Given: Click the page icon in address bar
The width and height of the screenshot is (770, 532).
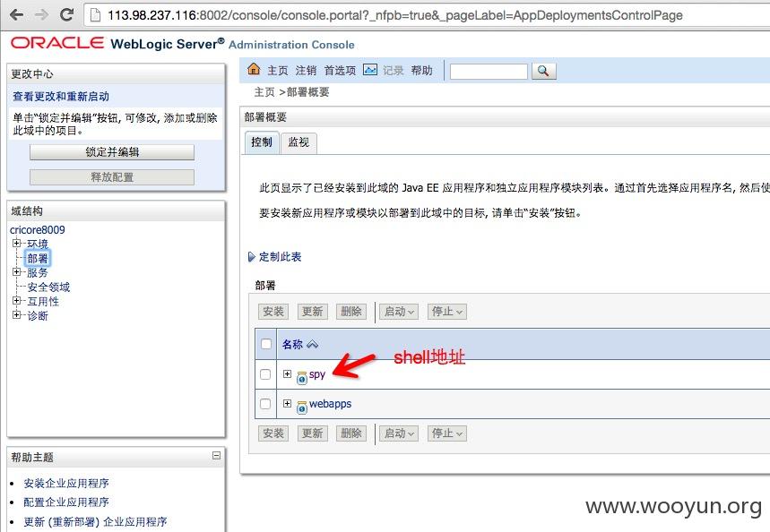Looking at the screenshot, I should tap(95, 15).
